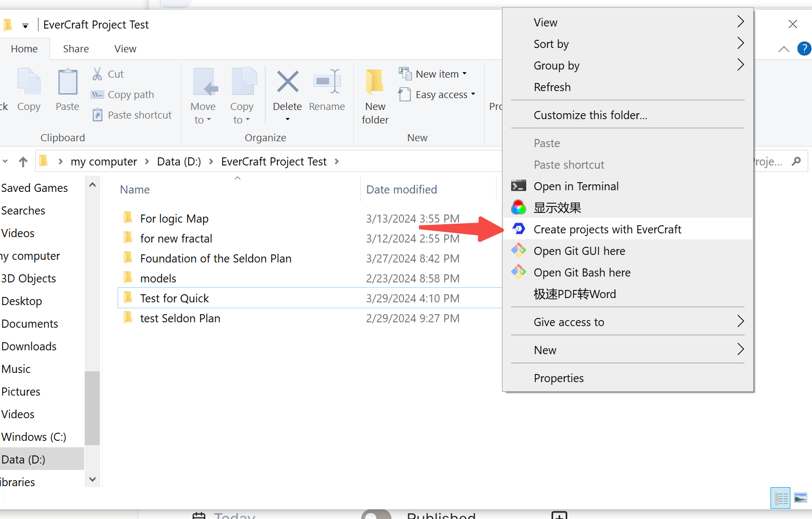Click the Copy path icon

(98, 94)
